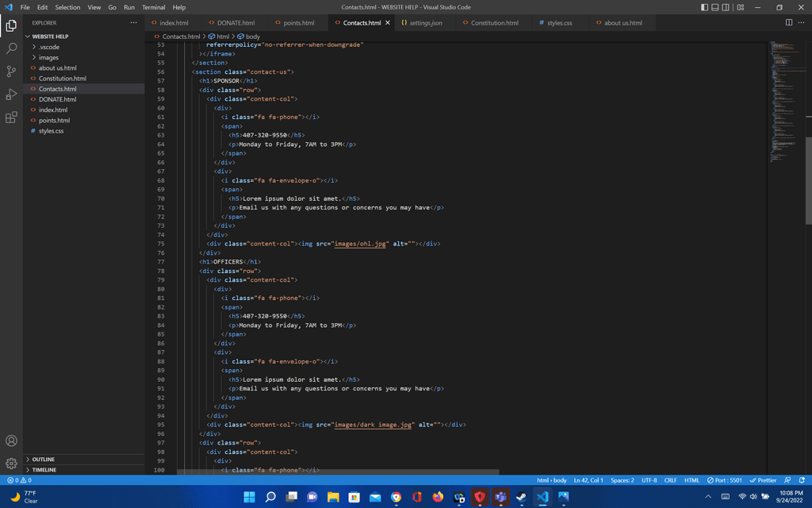
Task: Open Steam from the taskbar
Action: [x=522, y=497]
